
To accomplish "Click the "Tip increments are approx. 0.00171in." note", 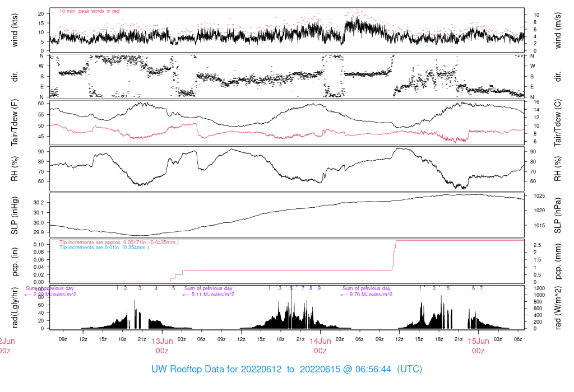I will point(119,242).
